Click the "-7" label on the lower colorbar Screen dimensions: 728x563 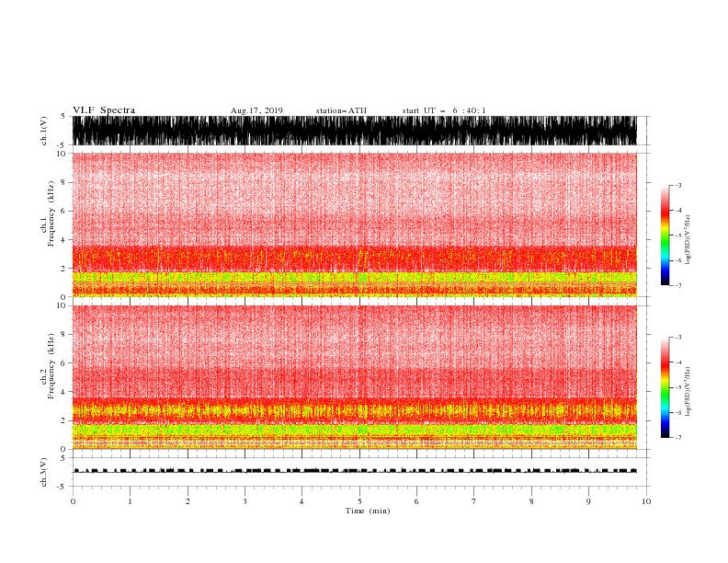coord(677,438)
